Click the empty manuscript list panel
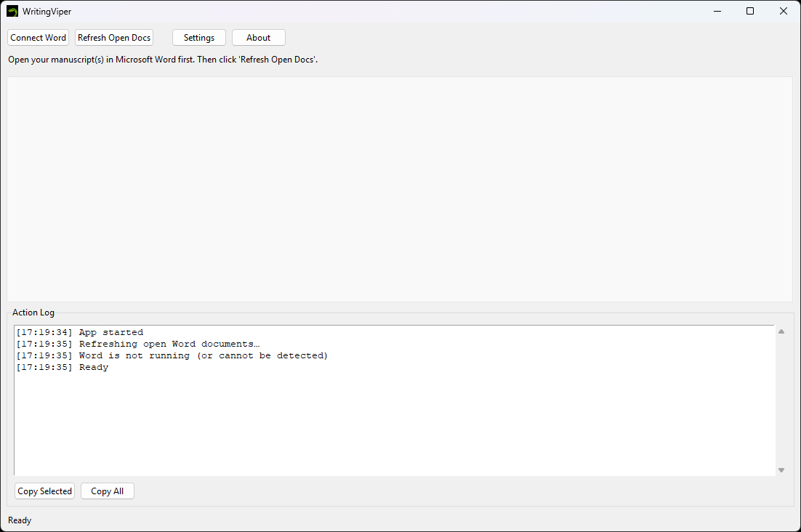Screen dimensions: 801x532 [x=400, y=189]
